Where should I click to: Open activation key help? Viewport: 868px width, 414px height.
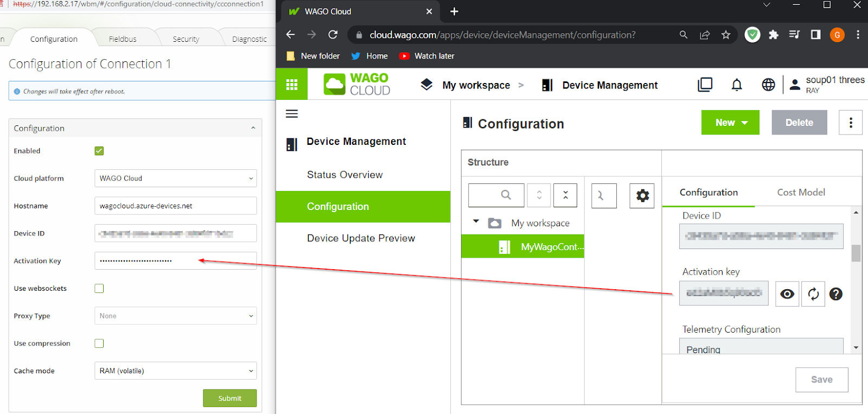point(836,294)
